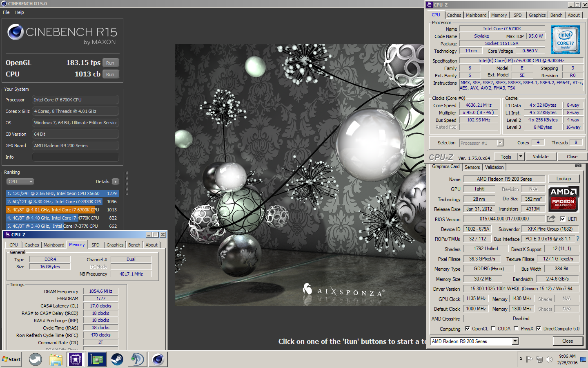
Task: Open the CPU ranking dropdown in Cinebench
Action: pos(20,182)
